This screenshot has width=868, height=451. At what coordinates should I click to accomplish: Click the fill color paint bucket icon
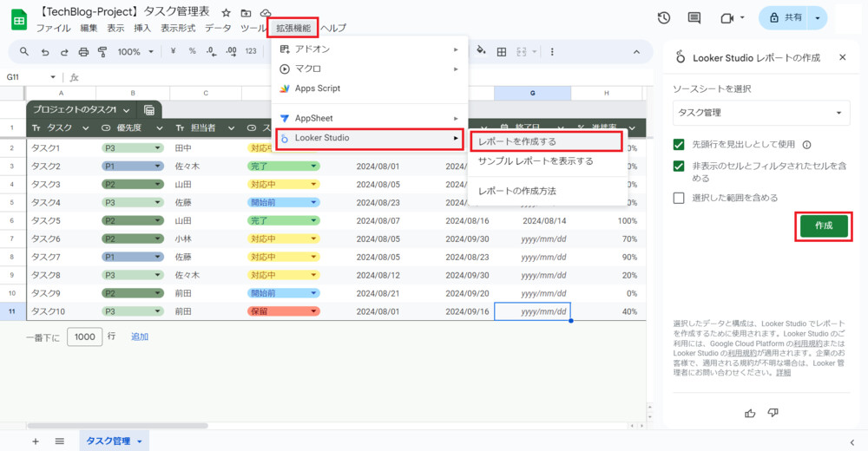coord(480,52)
